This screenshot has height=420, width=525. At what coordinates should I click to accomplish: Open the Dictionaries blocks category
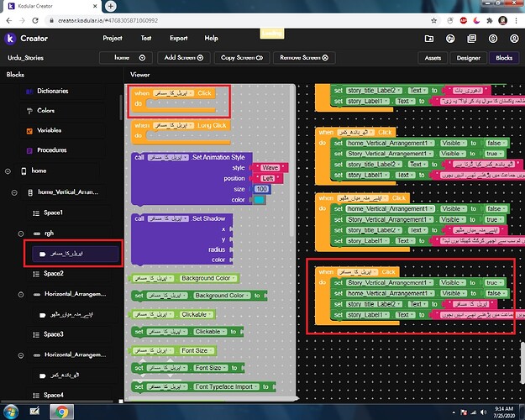point(52,91)
